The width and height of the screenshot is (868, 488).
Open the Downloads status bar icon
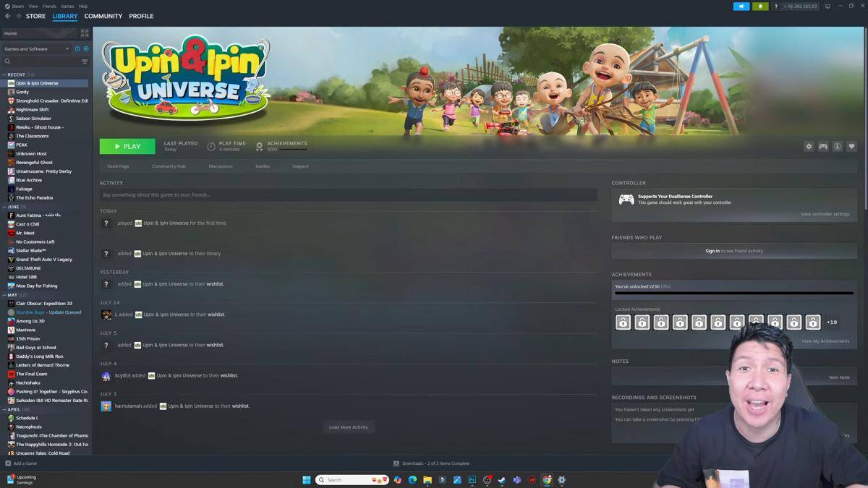pyautogui.click(x=396, y=463)
